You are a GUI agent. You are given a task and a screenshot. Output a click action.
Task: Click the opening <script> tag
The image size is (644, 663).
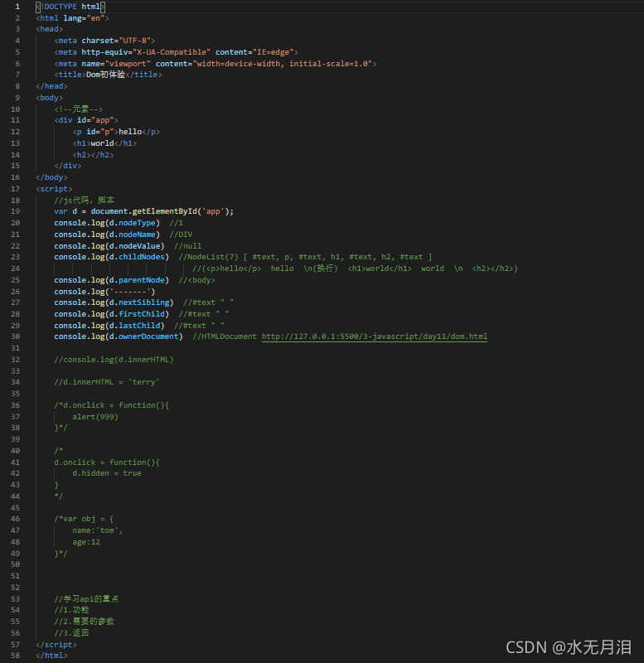tap(54, 189)
